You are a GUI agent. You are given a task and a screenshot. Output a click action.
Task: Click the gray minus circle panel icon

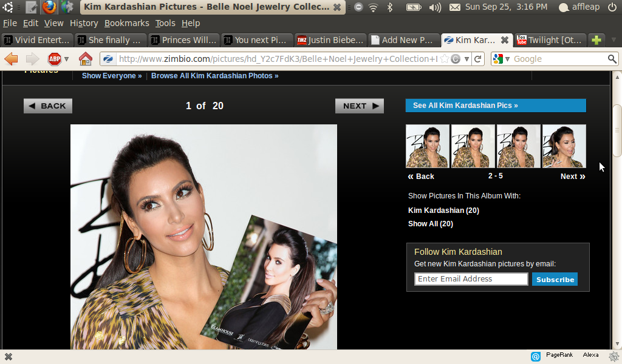coord(358,7)
